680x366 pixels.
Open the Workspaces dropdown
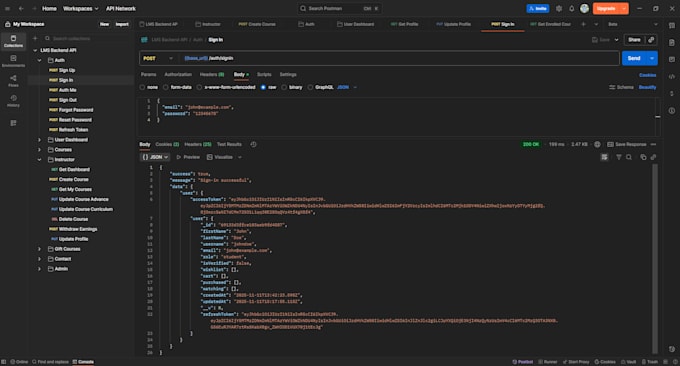coord(81,9)
